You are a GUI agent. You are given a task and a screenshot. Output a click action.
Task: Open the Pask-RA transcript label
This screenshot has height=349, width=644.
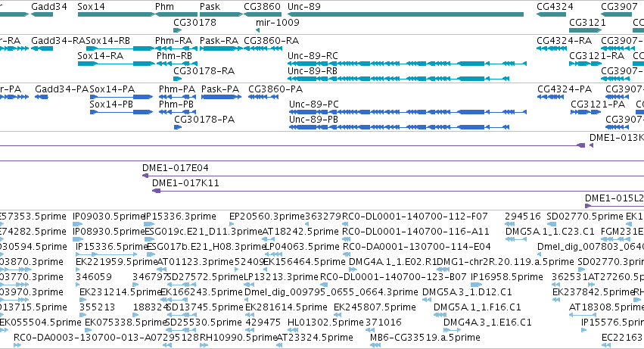pos(219,41)
